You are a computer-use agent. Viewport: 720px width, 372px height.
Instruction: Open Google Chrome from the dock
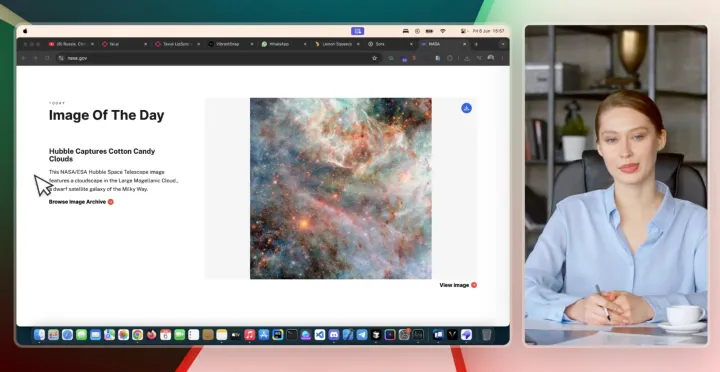pos(137,335)
